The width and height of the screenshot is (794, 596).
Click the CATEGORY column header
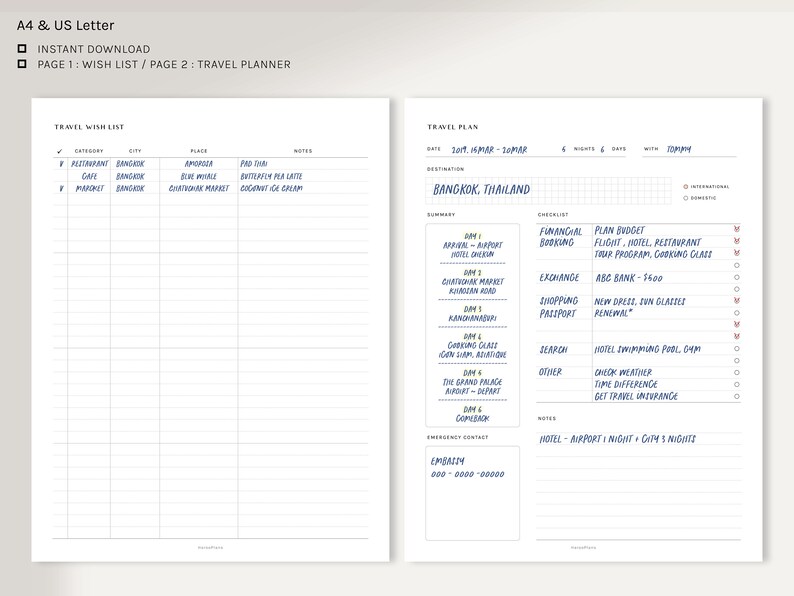[89, 151]
